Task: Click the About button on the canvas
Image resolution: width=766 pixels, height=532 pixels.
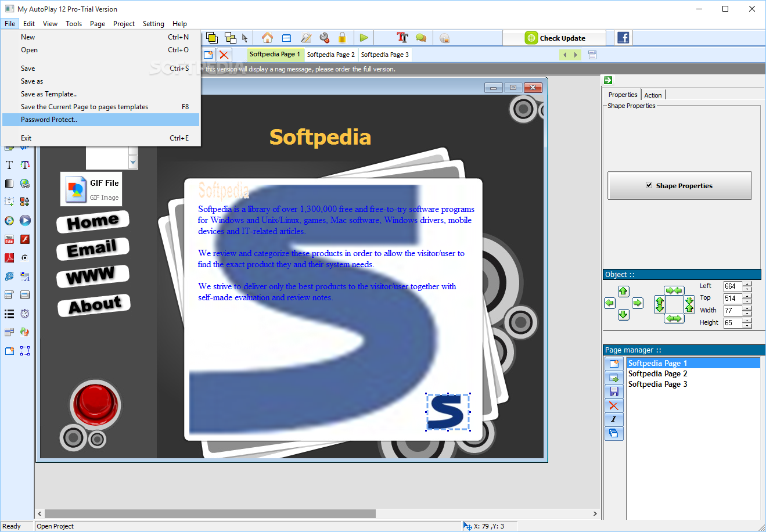Action: [94, 305]
